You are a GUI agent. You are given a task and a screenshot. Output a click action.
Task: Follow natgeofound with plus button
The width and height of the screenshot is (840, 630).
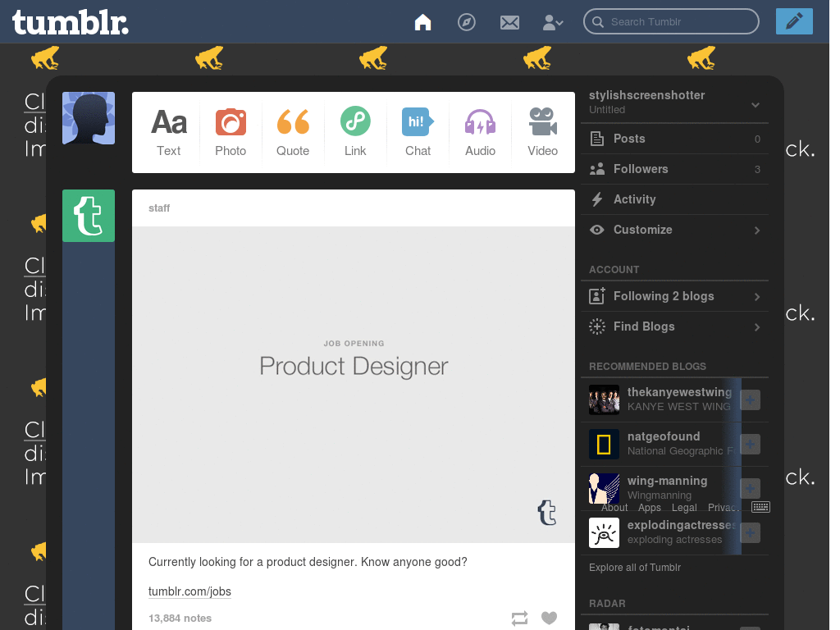click(750, 444)
